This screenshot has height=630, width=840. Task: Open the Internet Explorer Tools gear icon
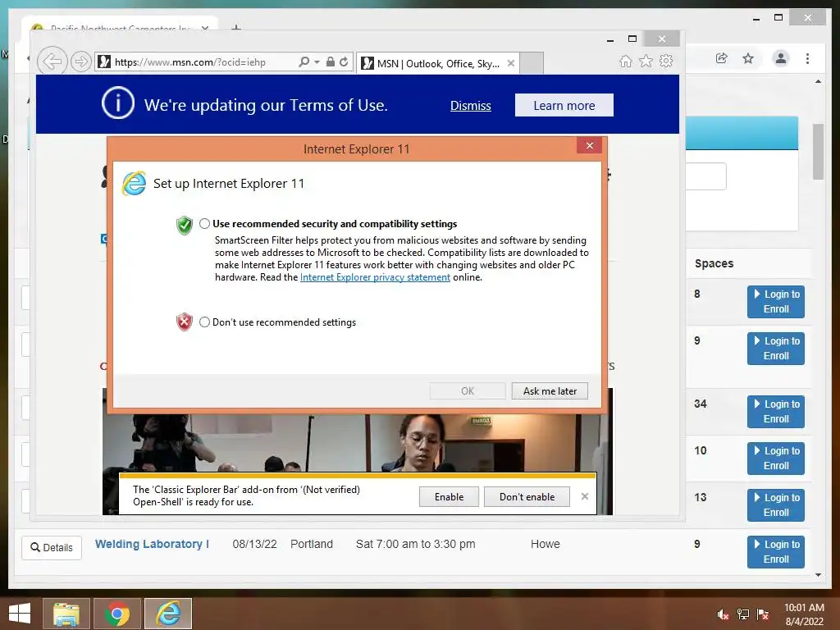[x=666, y=61]
